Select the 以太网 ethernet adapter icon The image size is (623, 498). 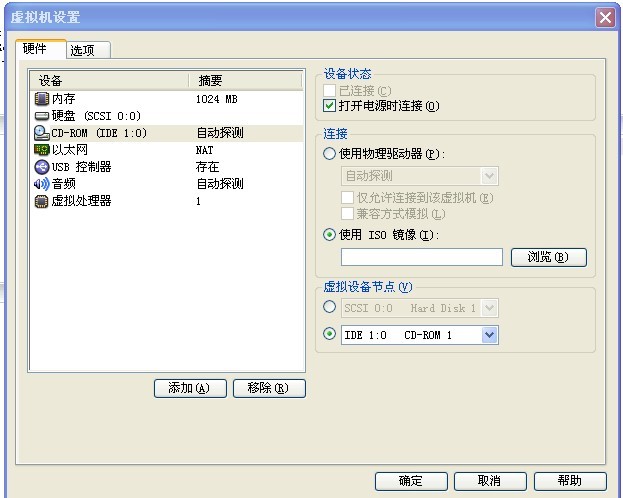[x=41, y=149]
